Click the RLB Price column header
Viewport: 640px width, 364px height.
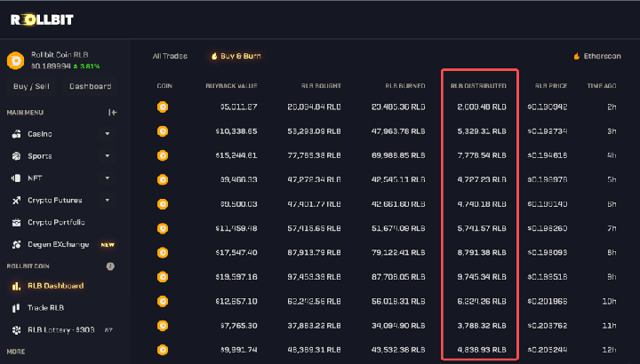pyautogui.click(x=551, y=86)
